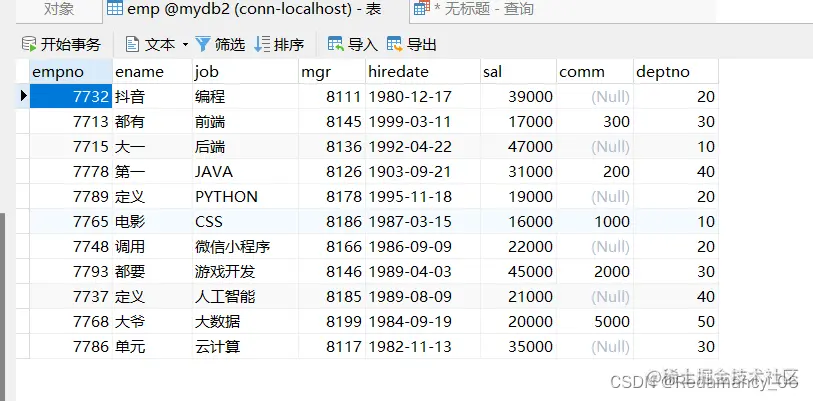Select job cell 后端
This screenshot has height=401, width=813.
[x=246, y=146]
